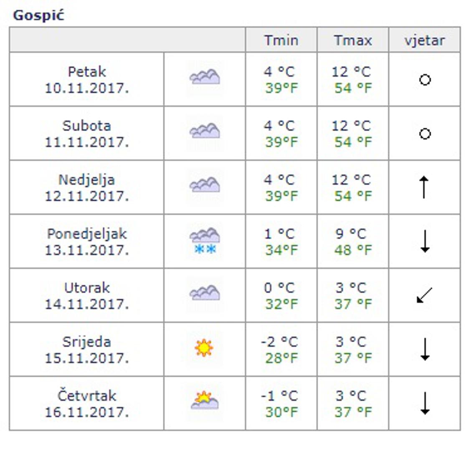Screen dimensions: 476x451
Task: Click the Nedjelja 12.11.2017 date cell
Action: (x=86, y=187)
